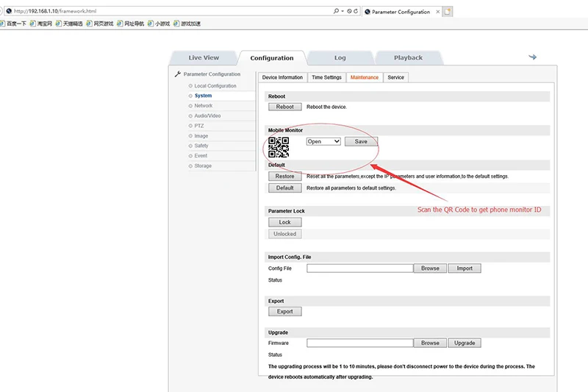The height and width of the screenshot is (392, 588).
Task: Click the Restore button
Action: tap(285, 177)
